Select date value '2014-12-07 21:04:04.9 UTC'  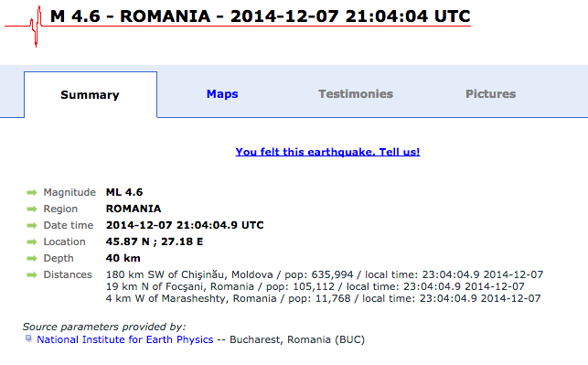[x=185, y=225]
